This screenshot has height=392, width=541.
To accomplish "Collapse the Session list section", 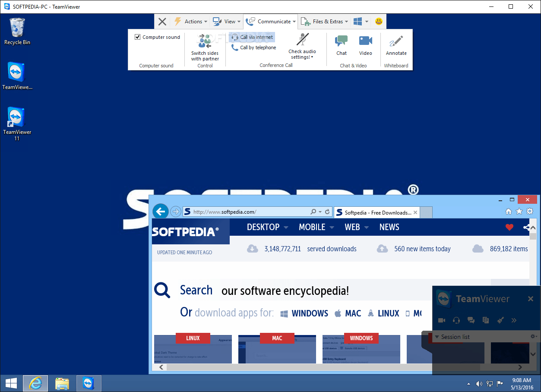I will point(437,337).
